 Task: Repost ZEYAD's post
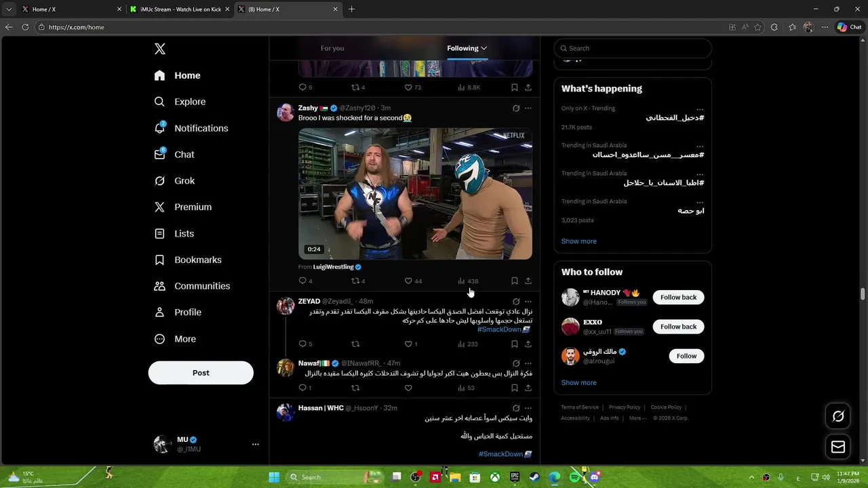pyautogui.click(x=355, y=344)
